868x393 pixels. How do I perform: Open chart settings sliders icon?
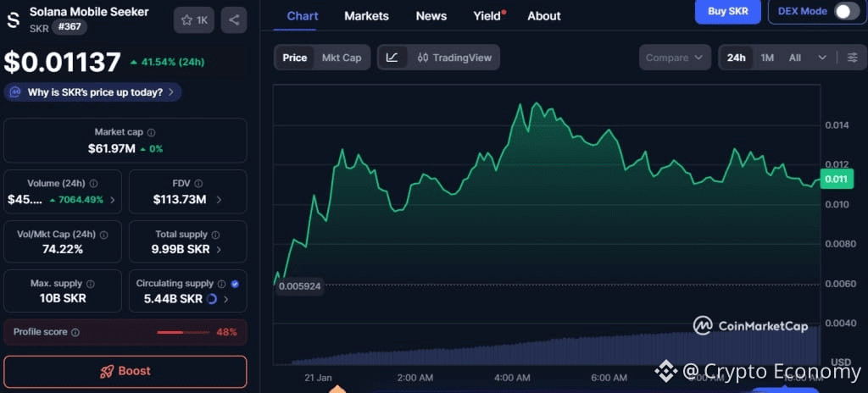(853, 58)
